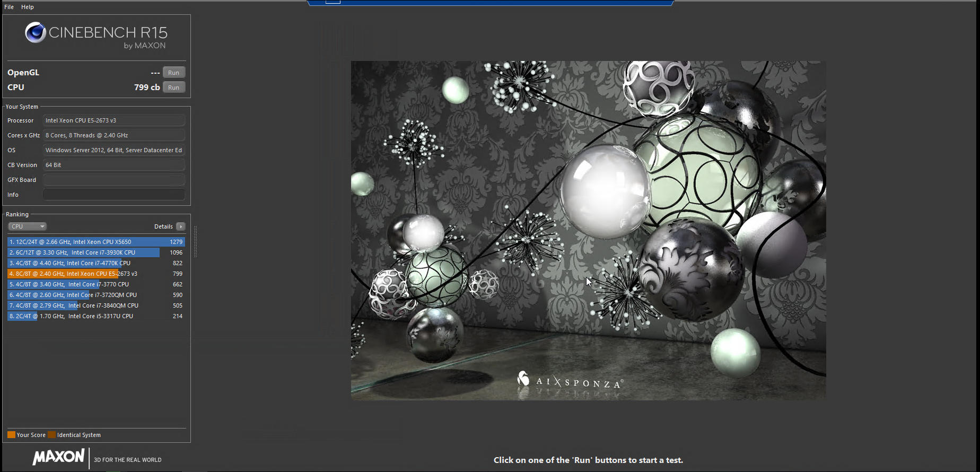Select ranking row Intel Core i7-3930K

(96, 252)
